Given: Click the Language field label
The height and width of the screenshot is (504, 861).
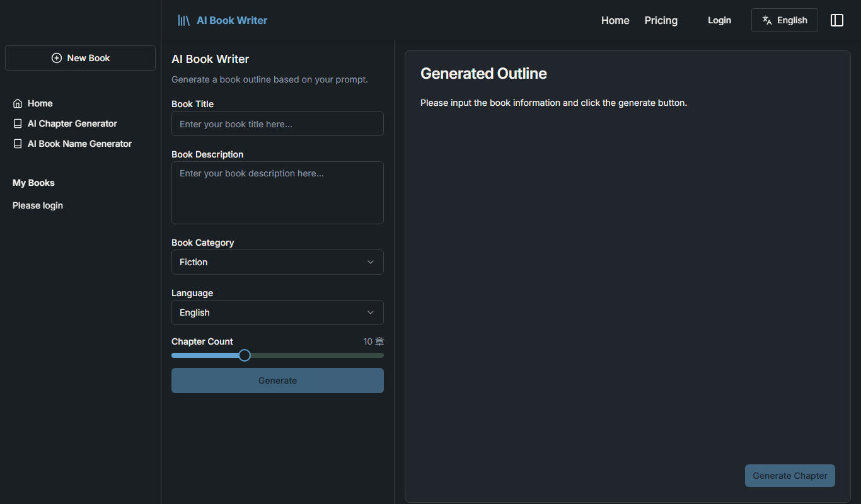Looking at the screenshot, I should click(192, 293).
